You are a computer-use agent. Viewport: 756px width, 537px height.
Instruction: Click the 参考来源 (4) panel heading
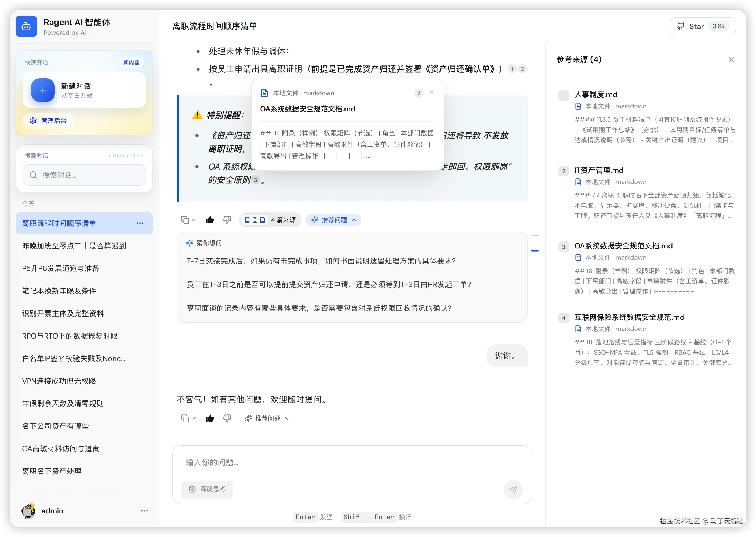click(x=579, y=60)
